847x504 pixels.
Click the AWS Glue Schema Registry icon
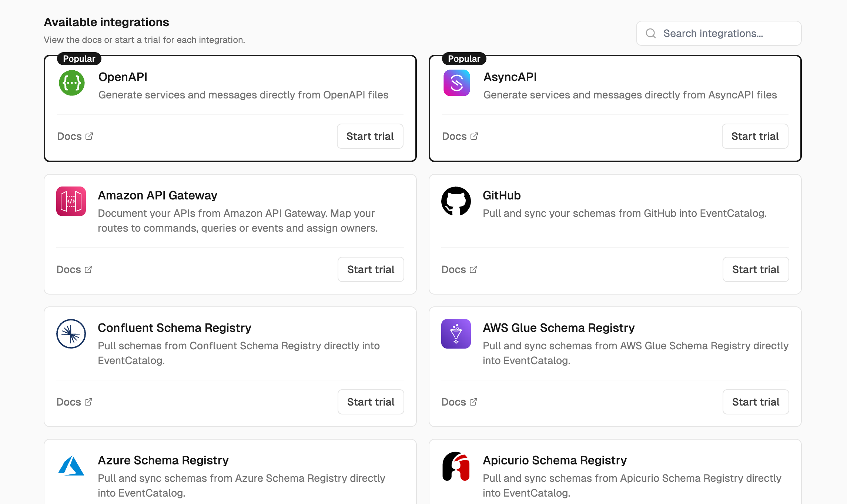coord(456,334)
